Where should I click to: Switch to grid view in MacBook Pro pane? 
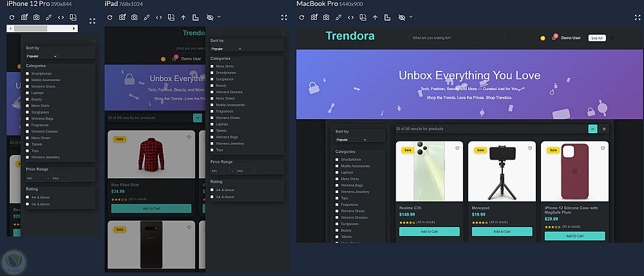click(592, 129)
